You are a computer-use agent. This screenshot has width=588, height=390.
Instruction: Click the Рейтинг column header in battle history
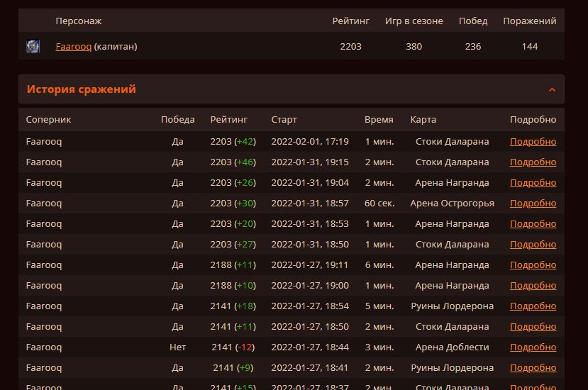[228, 120]
